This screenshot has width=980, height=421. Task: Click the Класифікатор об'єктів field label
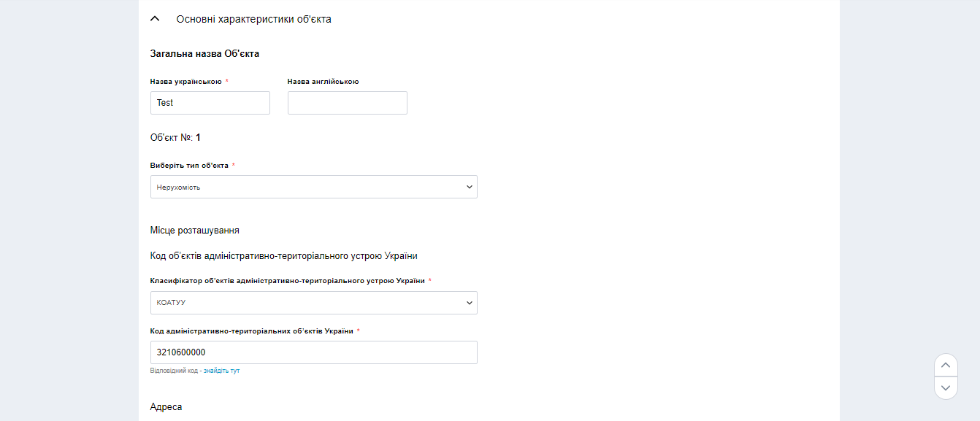pyautogui.click(x=287, y=281)
